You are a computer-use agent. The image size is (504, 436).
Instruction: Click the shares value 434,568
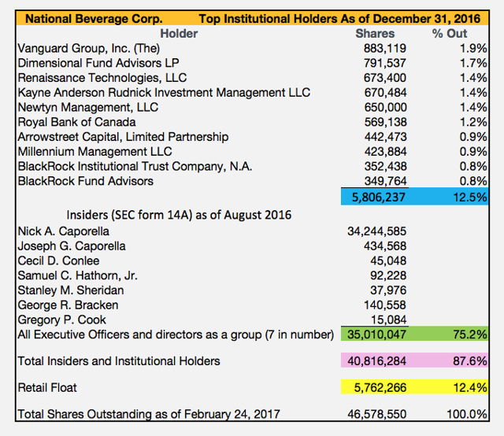coord(385,246)
